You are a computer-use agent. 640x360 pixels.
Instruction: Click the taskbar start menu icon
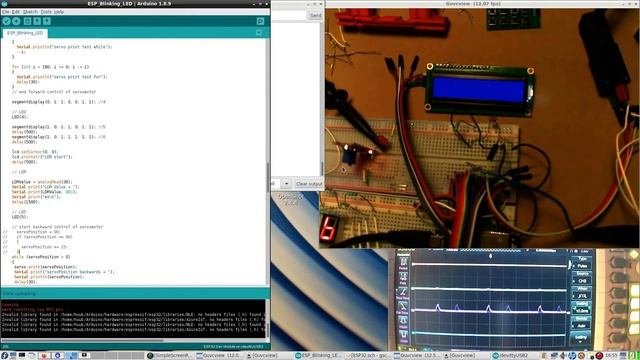4,356
